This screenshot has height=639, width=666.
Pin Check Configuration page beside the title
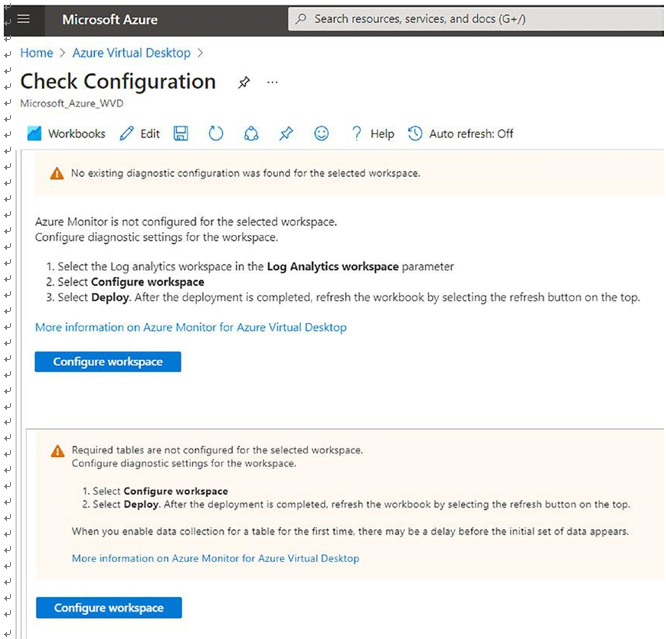tap(243, 82)
